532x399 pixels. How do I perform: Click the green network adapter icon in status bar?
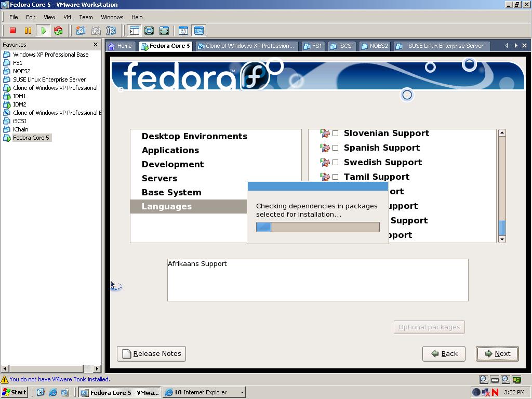click(517, 379)
